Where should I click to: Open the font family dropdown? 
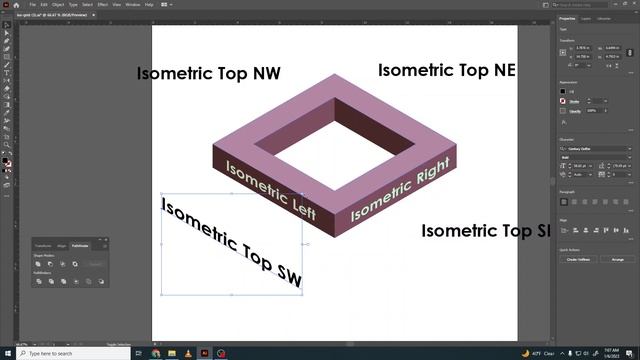point(630,149)
